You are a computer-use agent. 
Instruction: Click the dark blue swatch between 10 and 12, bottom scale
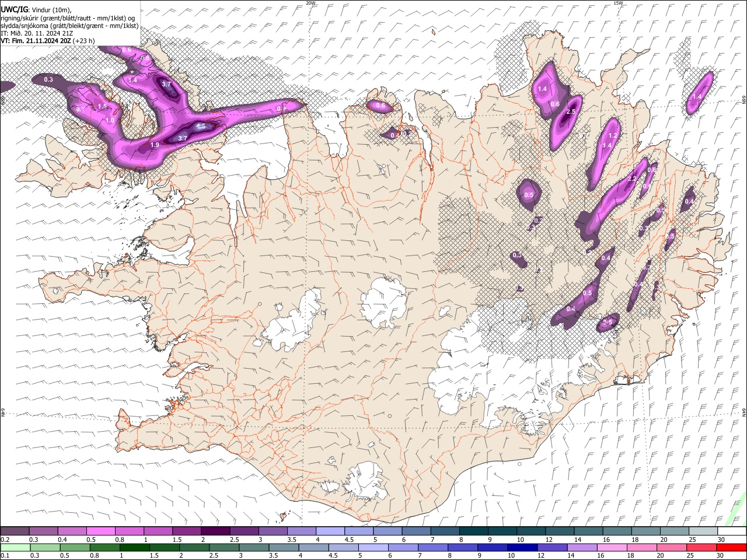pos(522,547)
